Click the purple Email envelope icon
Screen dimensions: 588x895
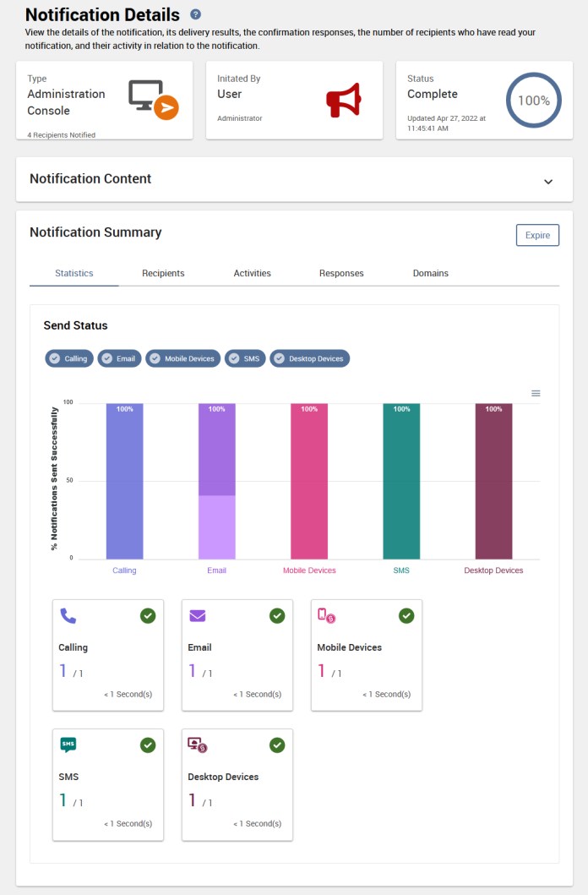pos(198,616)
